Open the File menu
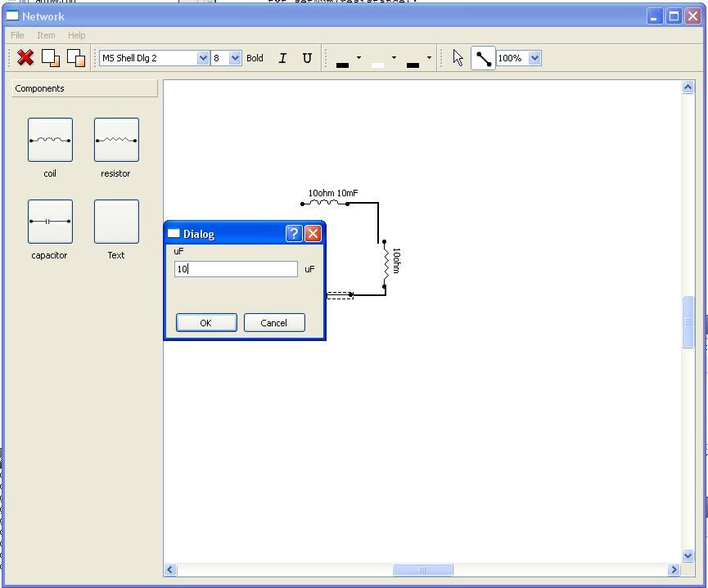This screenshot has width=708, height=588. [x=17, y=35]
